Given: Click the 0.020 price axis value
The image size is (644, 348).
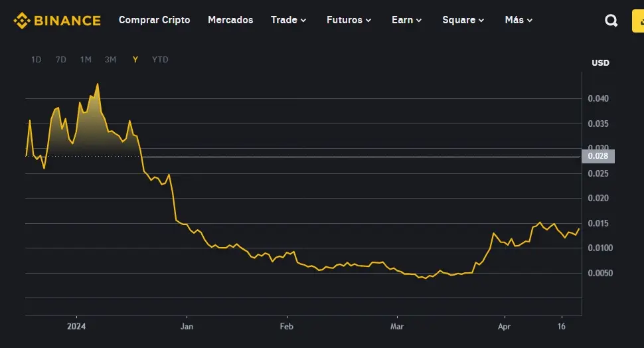Looking at the screenshot, I should (x=598, y=198).
